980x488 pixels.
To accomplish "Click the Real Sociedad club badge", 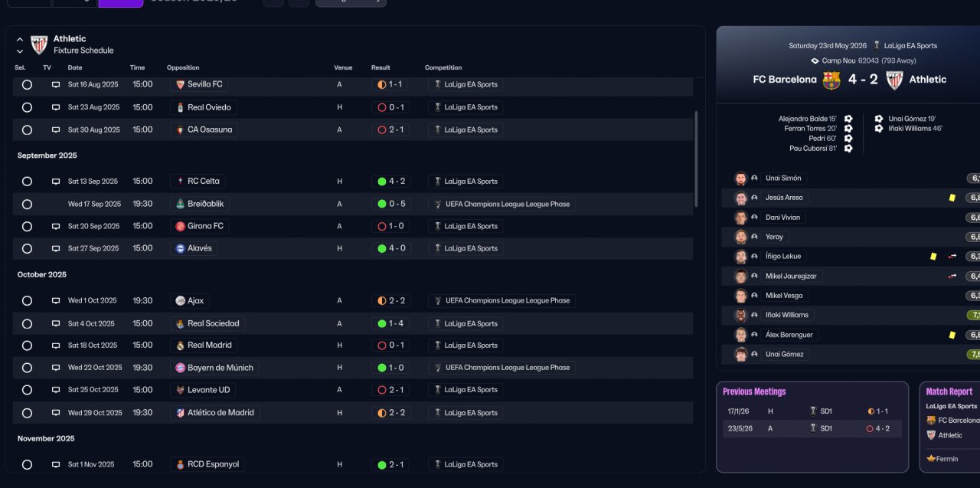I will 180,323.
